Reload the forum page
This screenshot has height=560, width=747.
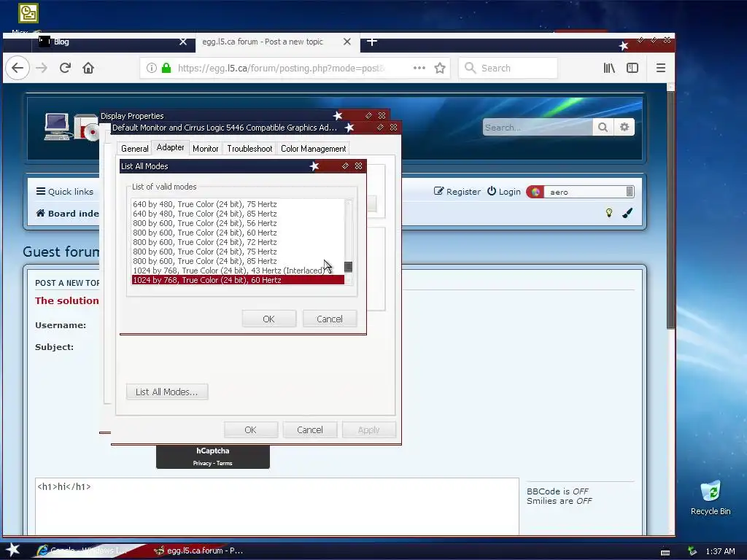(65, 68)
